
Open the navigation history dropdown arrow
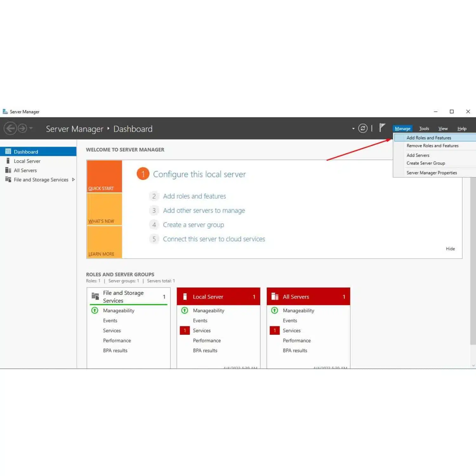(31, 128)
